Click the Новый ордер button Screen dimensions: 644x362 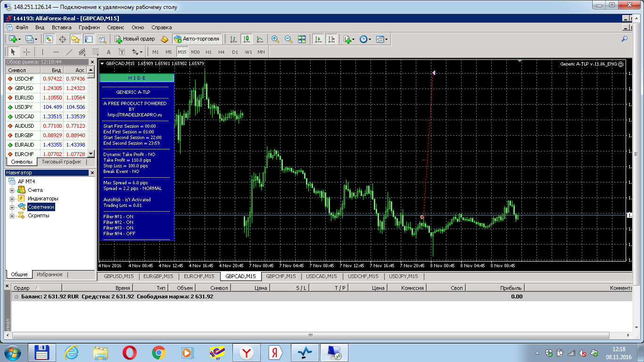(134, 39)
